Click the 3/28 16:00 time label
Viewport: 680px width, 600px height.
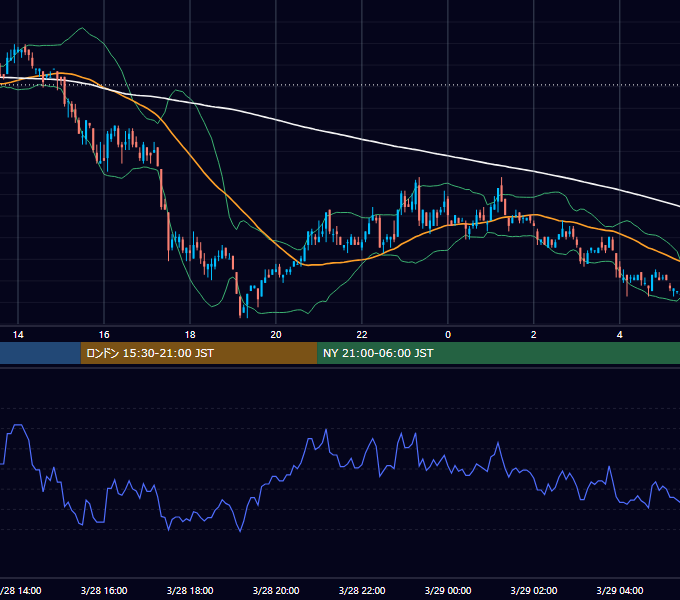click(104, 590)
